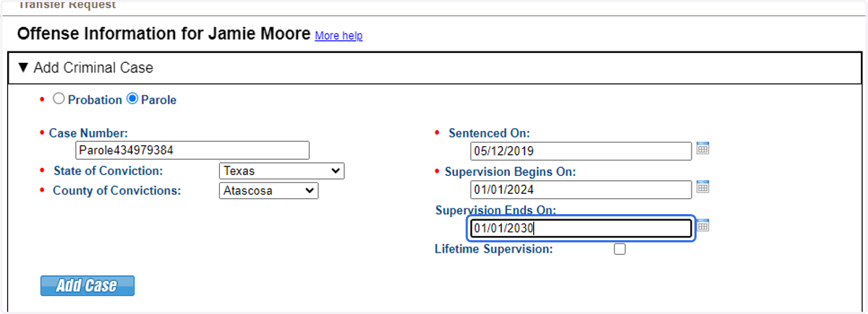This screenshot has width=868, height=314.
Task: Check the Lifetime Supervision checkbox
Action: click(619, 249)
